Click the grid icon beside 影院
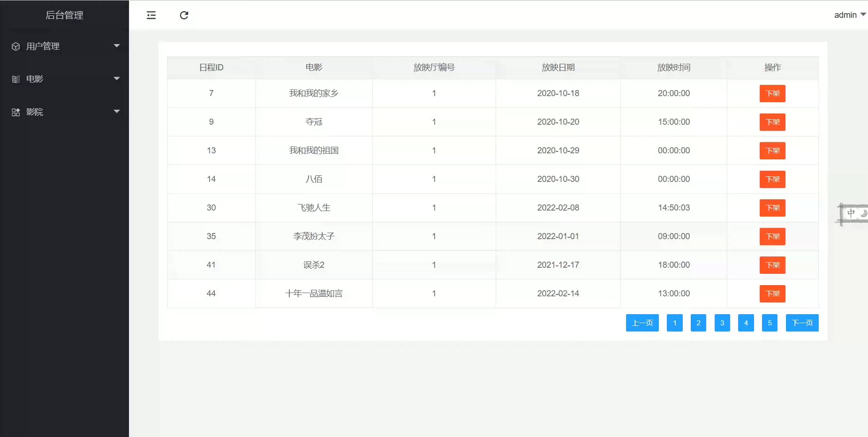Screen dimensions: 868x437 click(x=16, y=112)
